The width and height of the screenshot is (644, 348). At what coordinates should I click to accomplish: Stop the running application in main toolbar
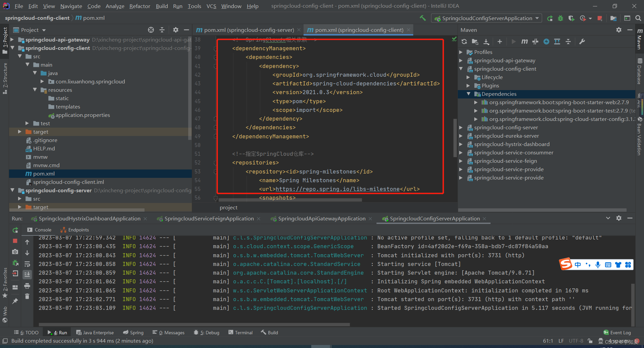click(x=600, y=18)
